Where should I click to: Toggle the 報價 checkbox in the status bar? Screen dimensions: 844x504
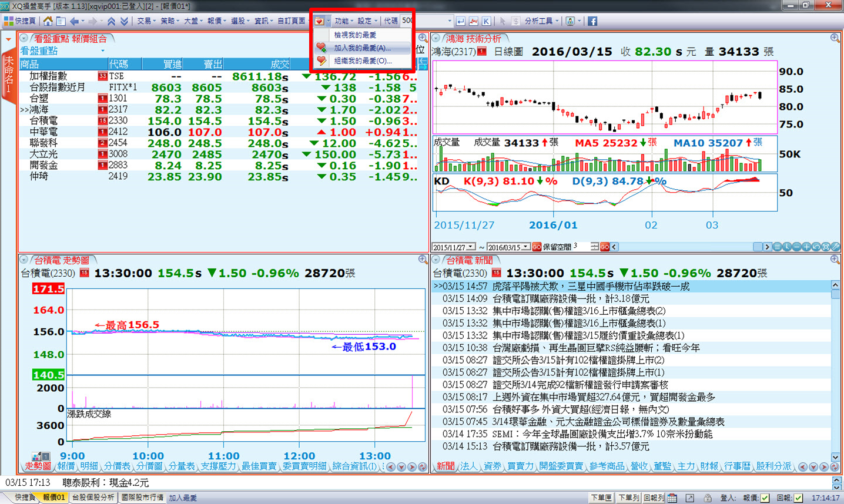(764, 498)
